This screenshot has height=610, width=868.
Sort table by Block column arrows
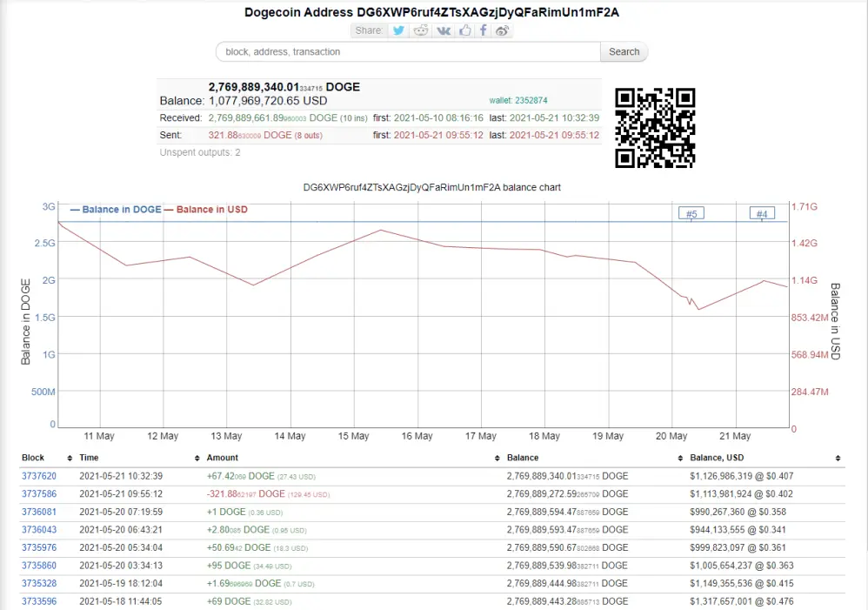point(70,459)
